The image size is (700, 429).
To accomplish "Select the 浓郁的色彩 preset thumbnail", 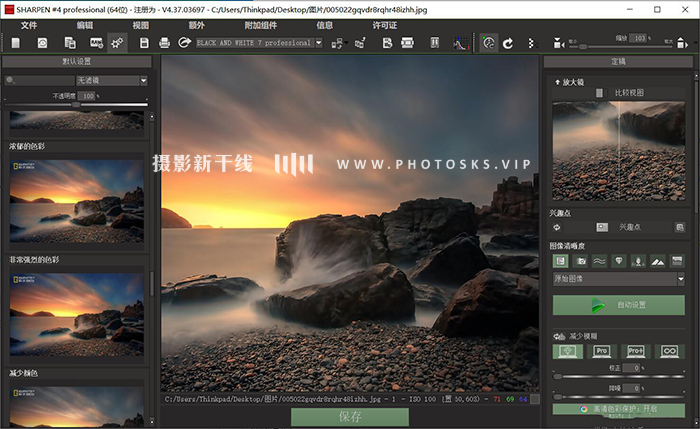I will pos(77,201).
